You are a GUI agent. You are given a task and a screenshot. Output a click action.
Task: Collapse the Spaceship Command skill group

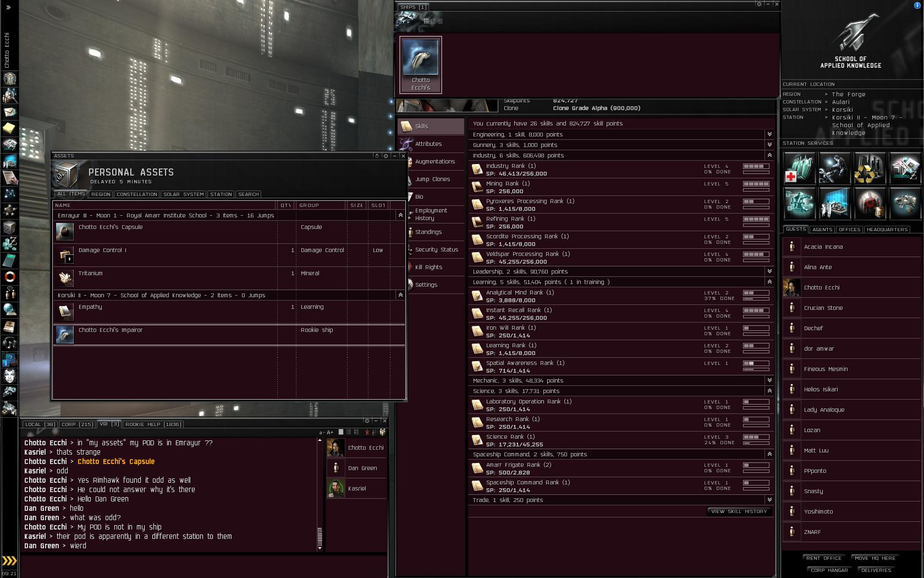coord(769,454)
